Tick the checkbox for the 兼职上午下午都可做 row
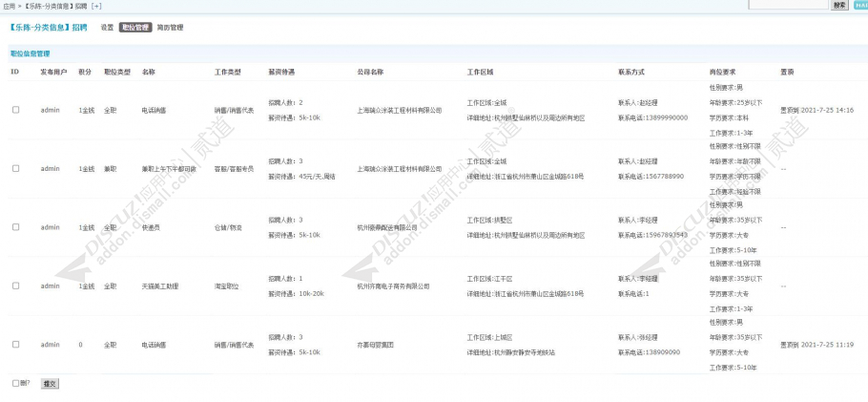The height and width of the screenshot is (402, 868). tap(15, 169)
